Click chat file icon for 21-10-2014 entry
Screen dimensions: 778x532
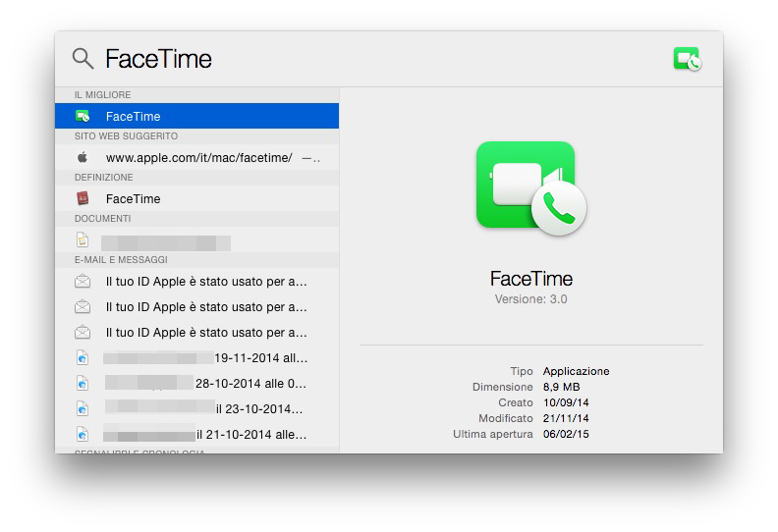click(x=83, y=434)
